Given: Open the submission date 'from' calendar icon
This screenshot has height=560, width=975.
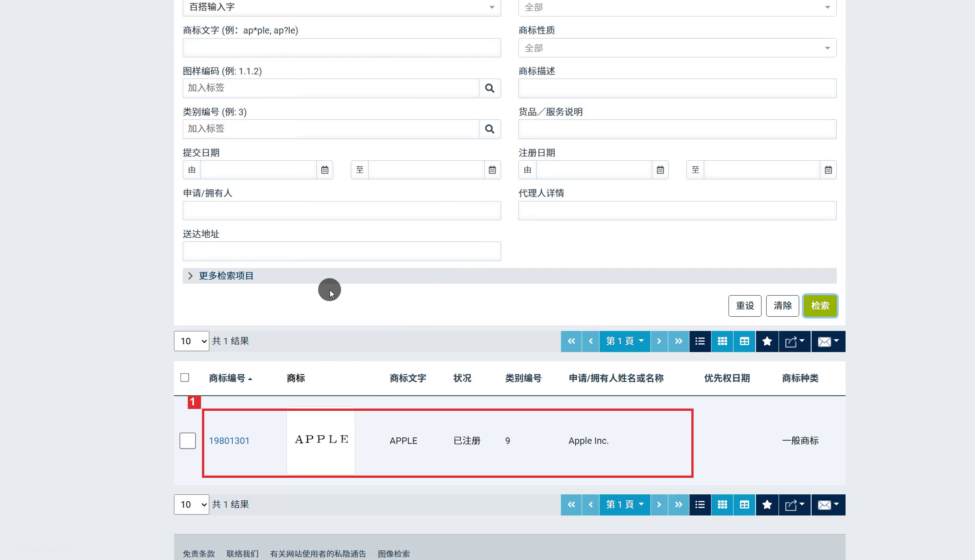Looking at the screenshot, I should (x=325, y=170).
